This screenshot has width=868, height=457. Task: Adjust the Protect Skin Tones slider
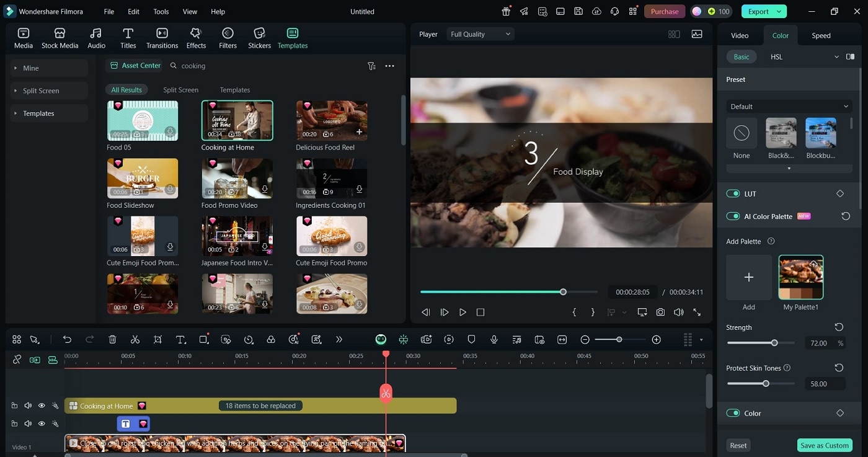(761, 383)
